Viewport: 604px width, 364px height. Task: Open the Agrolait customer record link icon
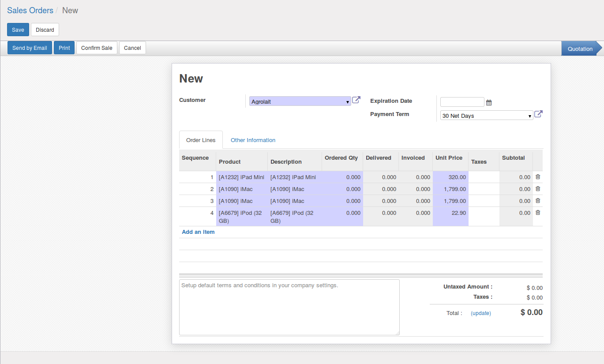356,100
